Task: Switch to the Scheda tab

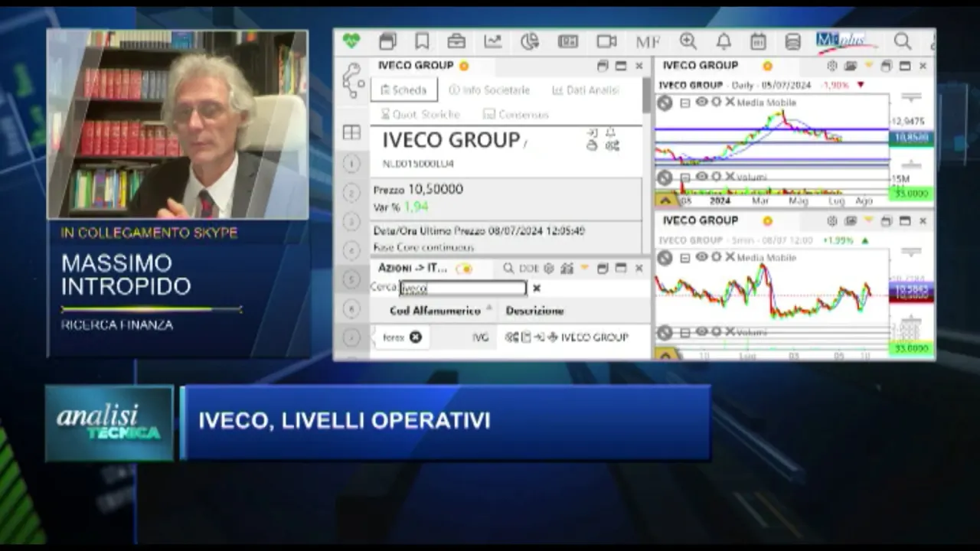Action: pos(404,90)
